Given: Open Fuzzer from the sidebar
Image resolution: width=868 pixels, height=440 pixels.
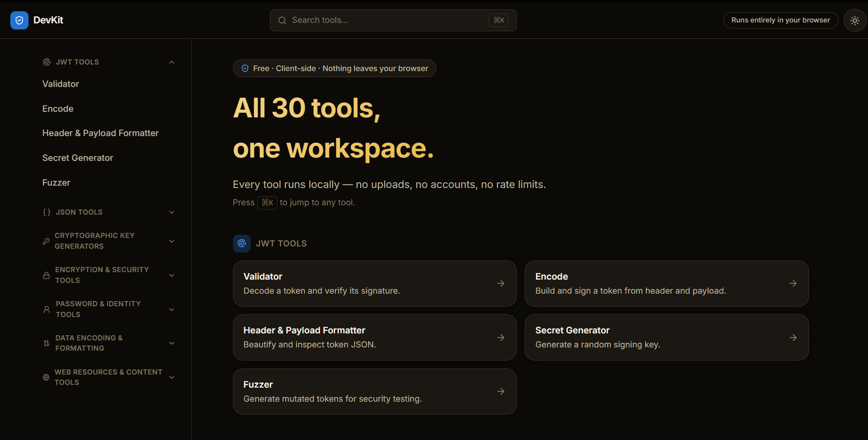Looking at the screenshot, I should [x=56, y=183].
